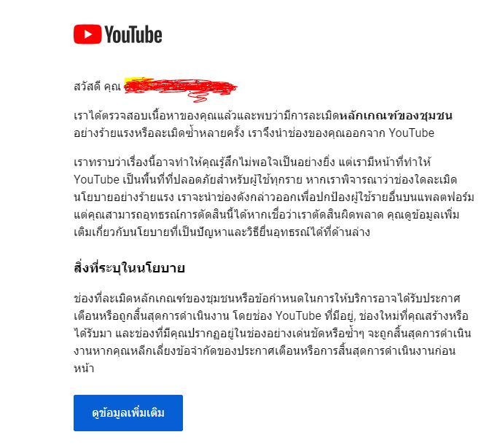Click the line starting ช่องที่ละเมิดหลักเกณฑ์
This screenshot has width=500, height=448.
point(267,299)
